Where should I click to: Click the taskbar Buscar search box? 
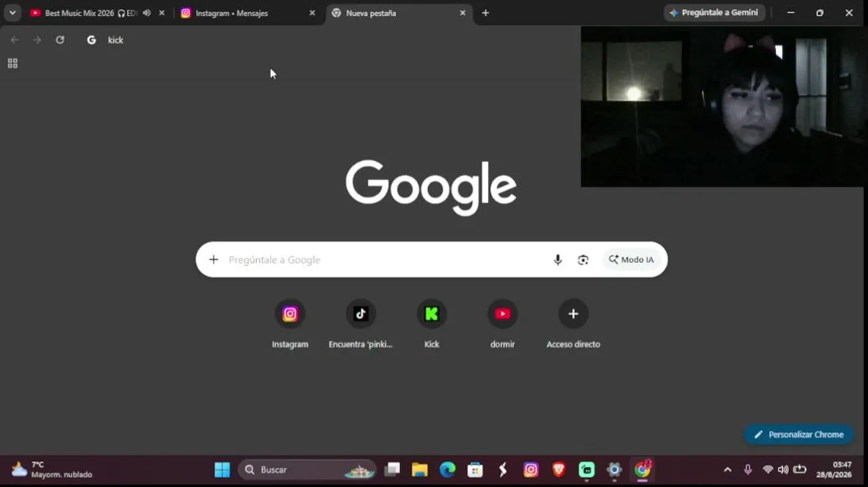point(308,469)
